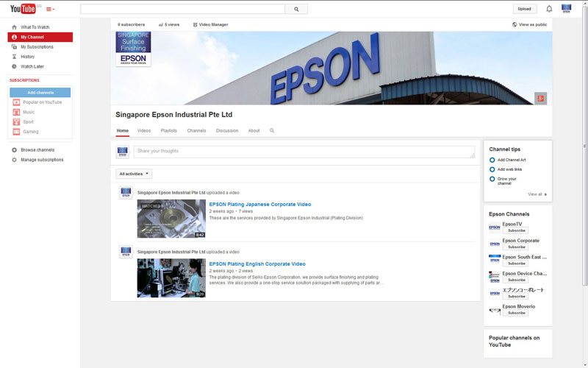The height and width of the screenshot is (368, 588).
Task: Switch to the Videos tab
Action: click(143, 131)
